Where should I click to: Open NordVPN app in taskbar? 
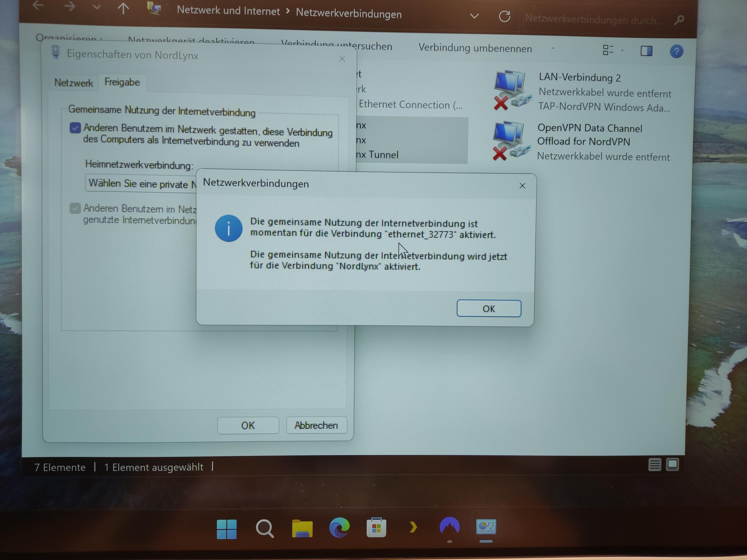449,527
